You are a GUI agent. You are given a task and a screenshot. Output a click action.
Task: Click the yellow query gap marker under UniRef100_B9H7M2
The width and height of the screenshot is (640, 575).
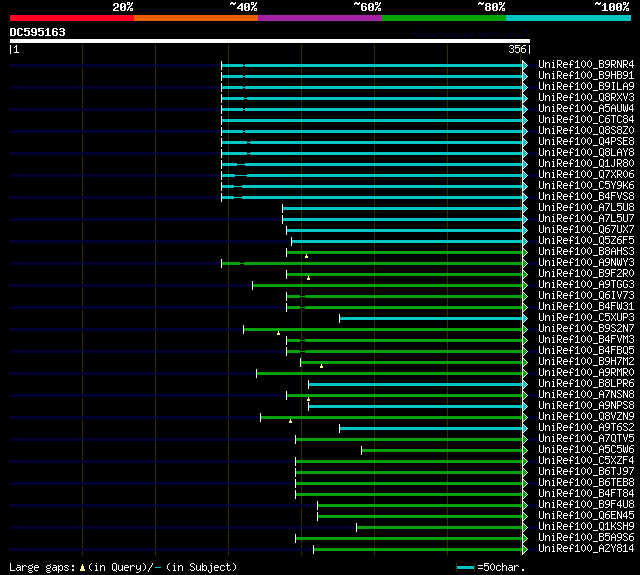tap(322, 366)
